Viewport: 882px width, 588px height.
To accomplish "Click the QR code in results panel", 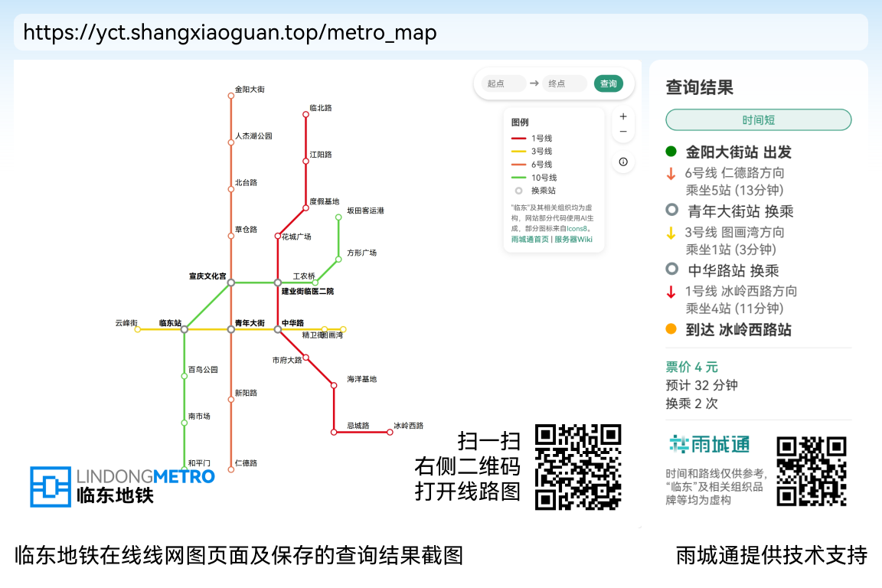I will click(812, 472).
